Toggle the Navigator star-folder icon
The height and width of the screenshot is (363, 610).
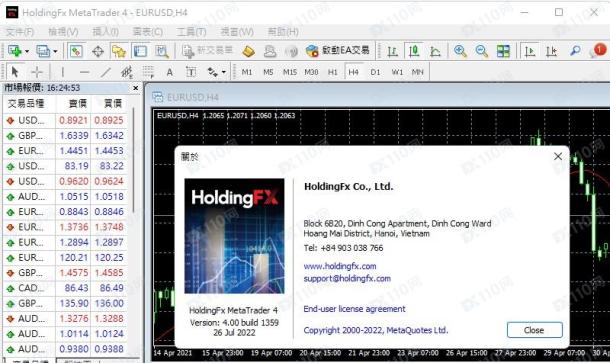point(119,51)
